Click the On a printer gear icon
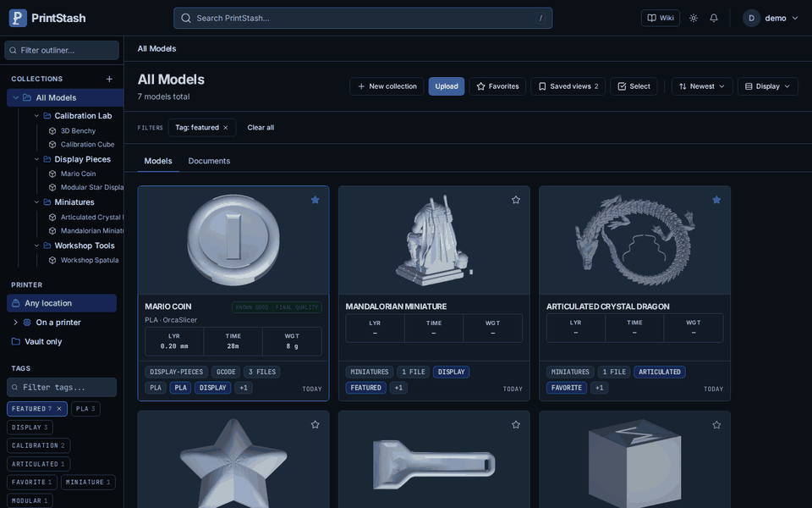The height and width of the screenshot is (508, 812). coord(27,323)
